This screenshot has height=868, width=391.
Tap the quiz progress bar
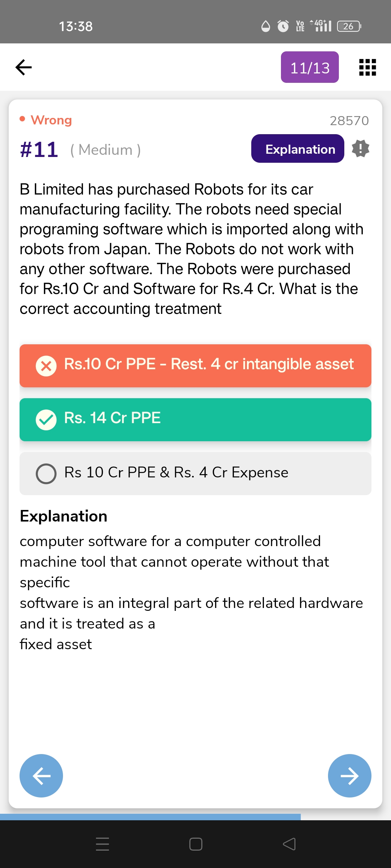[x=150, y=817]
